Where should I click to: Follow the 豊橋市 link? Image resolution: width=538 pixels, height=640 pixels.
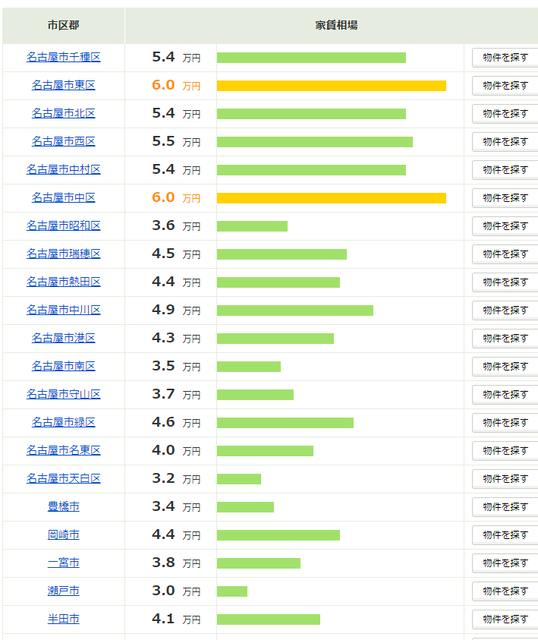tap(63, 507)
